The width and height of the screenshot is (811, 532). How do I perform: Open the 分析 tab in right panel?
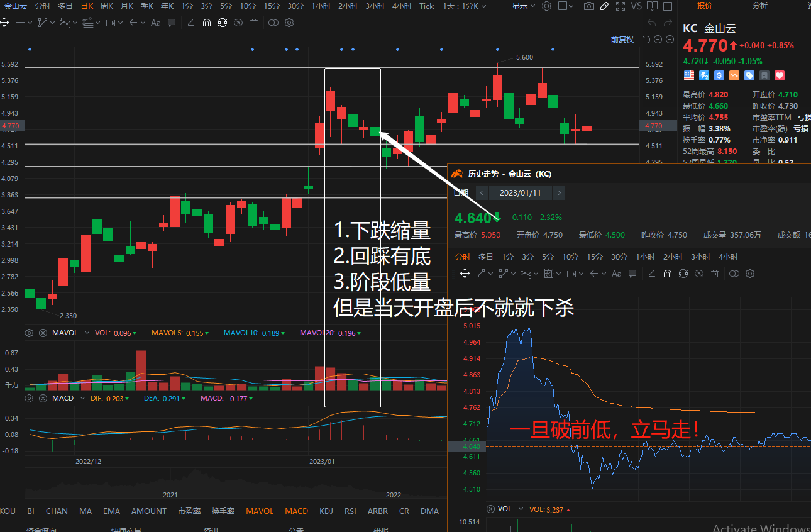tap(759, 6)
